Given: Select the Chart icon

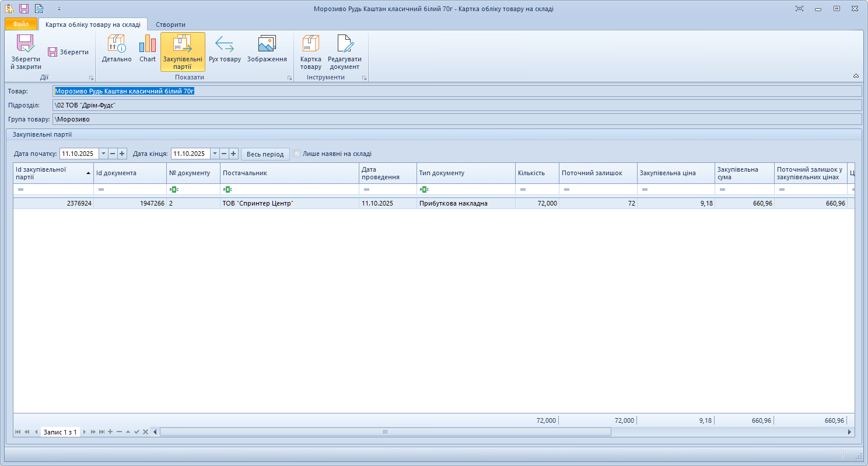Looking at the screenshot, I should coord(147,50).
